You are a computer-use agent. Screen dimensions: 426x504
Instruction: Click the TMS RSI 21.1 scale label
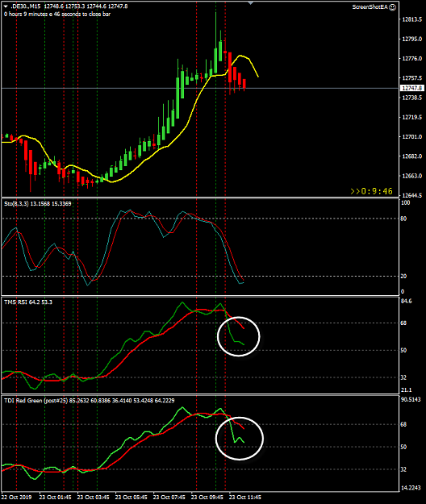(406, 389)
